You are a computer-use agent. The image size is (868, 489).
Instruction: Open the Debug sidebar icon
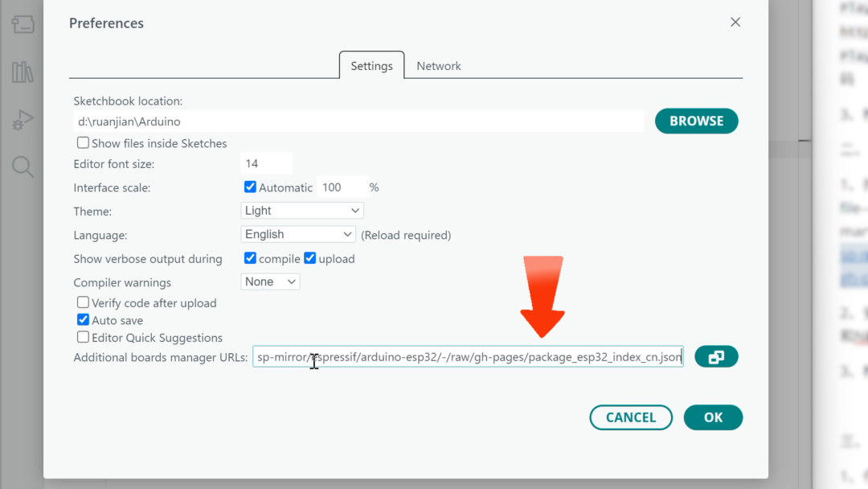[x=23, y=120]
